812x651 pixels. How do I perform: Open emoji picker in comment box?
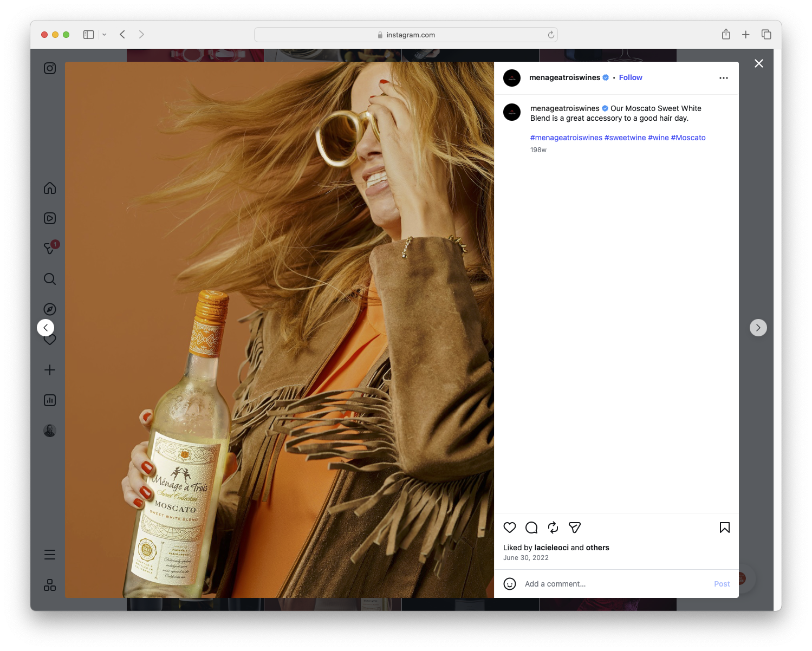(510, 584)
